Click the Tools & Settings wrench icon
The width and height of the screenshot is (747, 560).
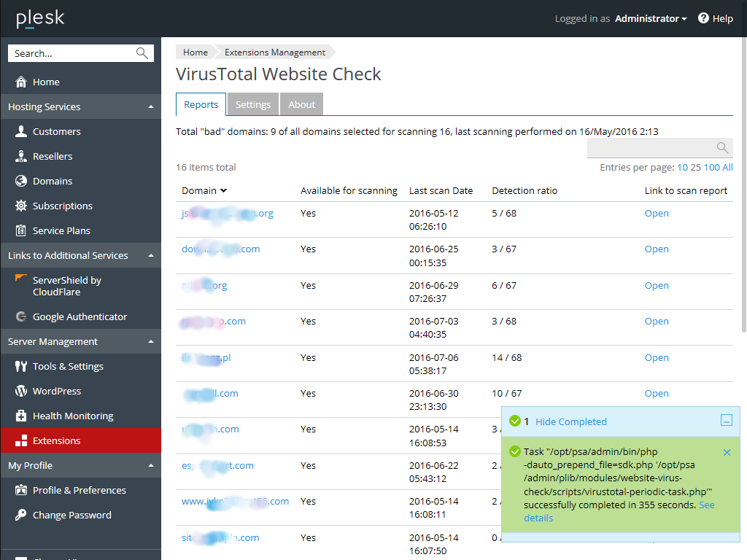[21, 366]
